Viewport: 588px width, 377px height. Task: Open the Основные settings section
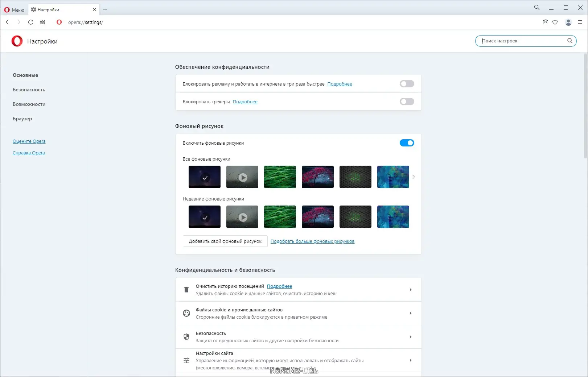[25, 75]
